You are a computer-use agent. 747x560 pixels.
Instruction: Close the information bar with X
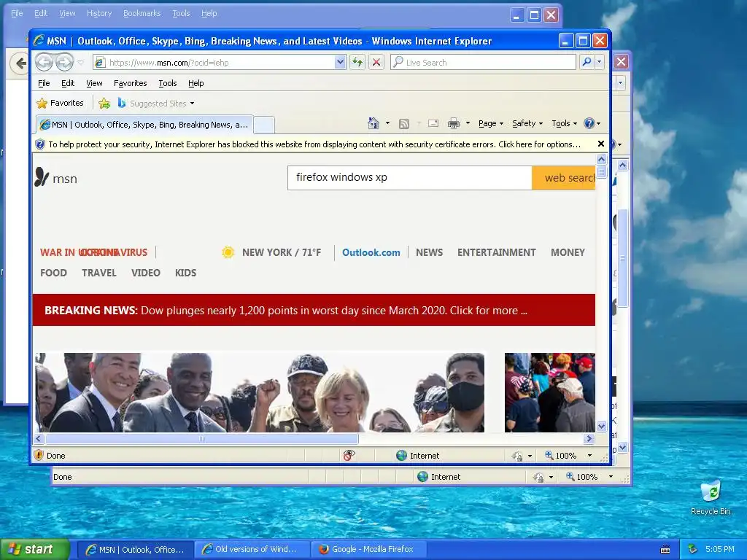tap(601, 144)
